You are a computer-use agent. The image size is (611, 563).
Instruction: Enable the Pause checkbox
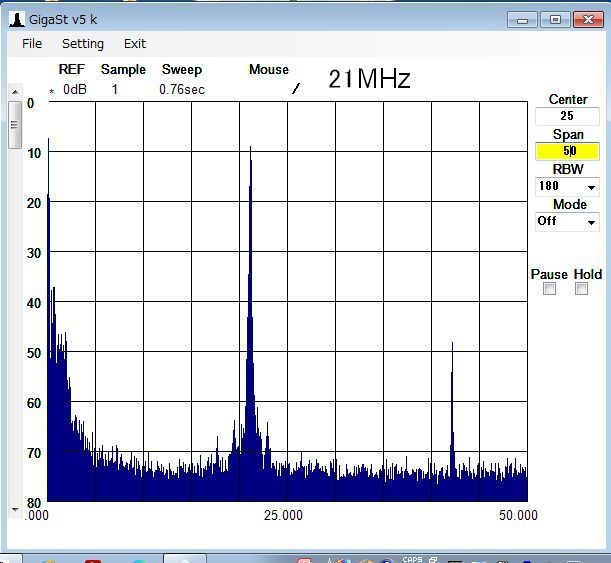tap(549, 289)
